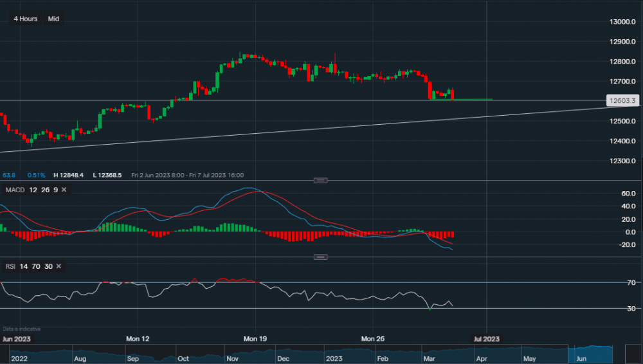643x364 pixels.
Task: Click the RSI 70 overbought level label
Action: pyautogui.click(x=631, y=283)
